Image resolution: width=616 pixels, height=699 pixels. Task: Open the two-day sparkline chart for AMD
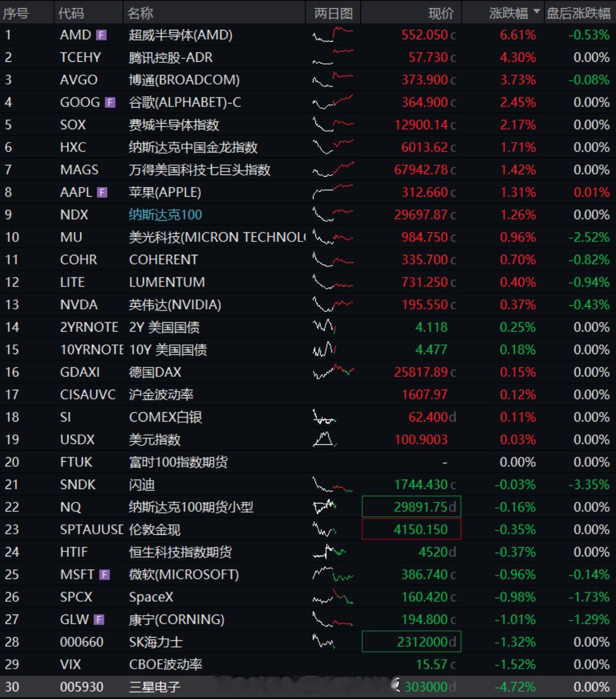333,35
